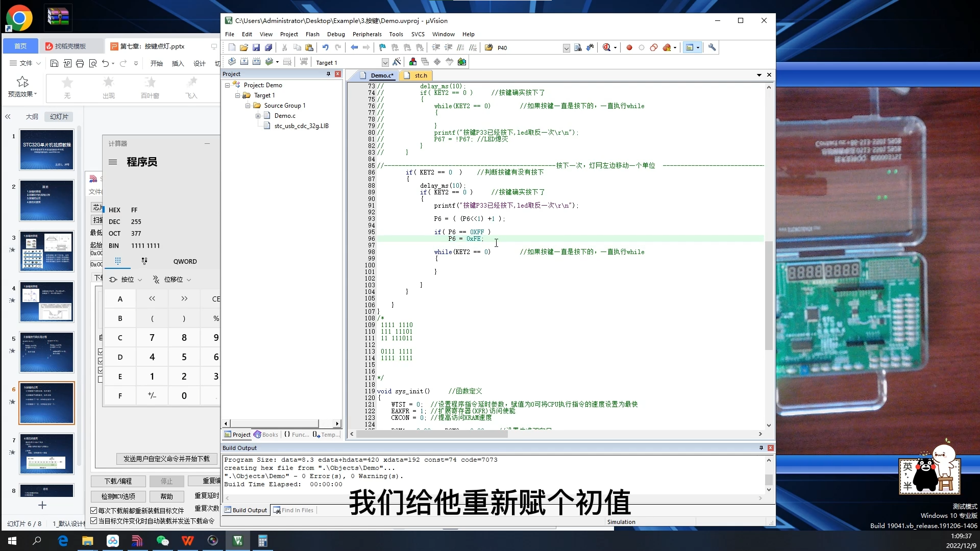Open Options for Target magic wand icon

coord(397,62)
